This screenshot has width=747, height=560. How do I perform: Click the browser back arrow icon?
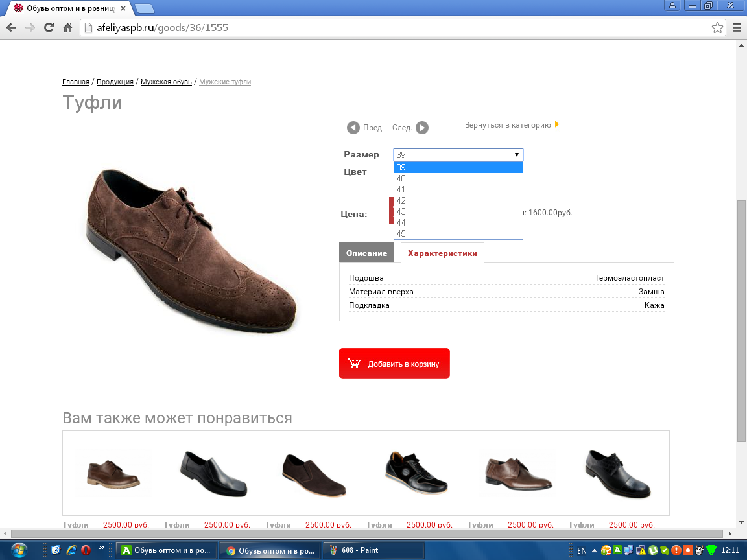12,28
